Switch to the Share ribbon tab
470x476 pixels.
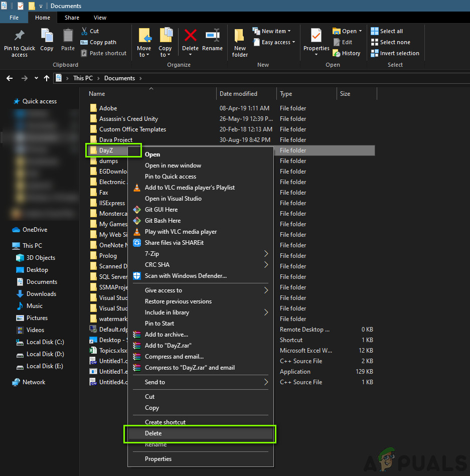(72, 18)
